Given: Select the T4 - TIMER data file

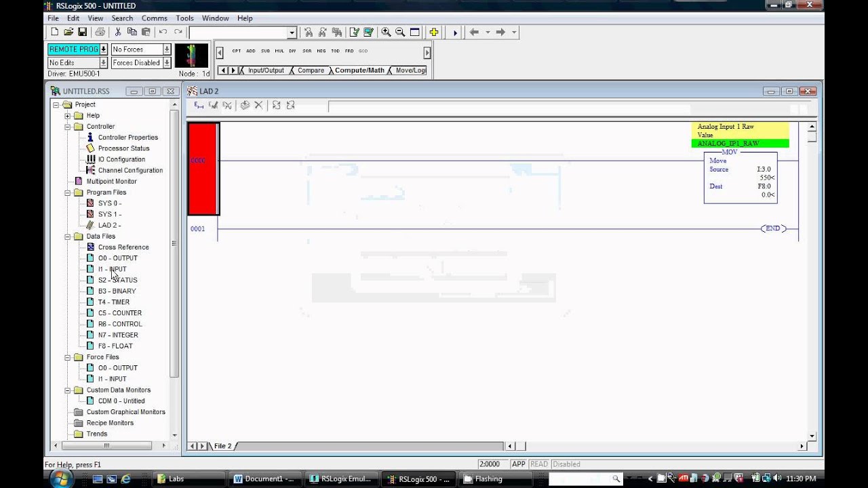Looking at the screenshot, I should (113, 302).
